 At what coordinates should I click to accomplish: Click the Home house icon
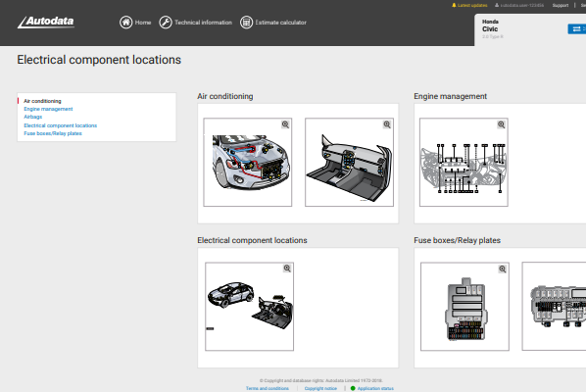coord(126,23)
